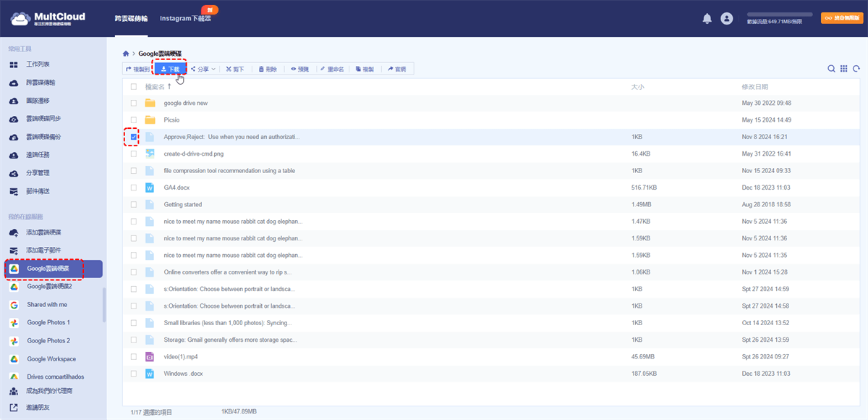Check the video(1).mp4 checkbox
This screenshot has width=868, height=420.
[x=134, y=356]
